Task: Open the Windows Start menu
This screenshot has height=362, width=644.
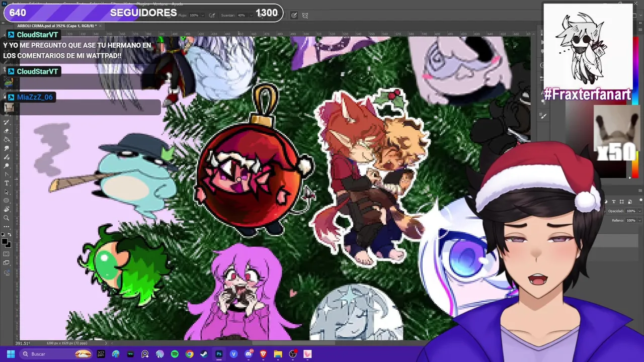Action: (11, 354)
